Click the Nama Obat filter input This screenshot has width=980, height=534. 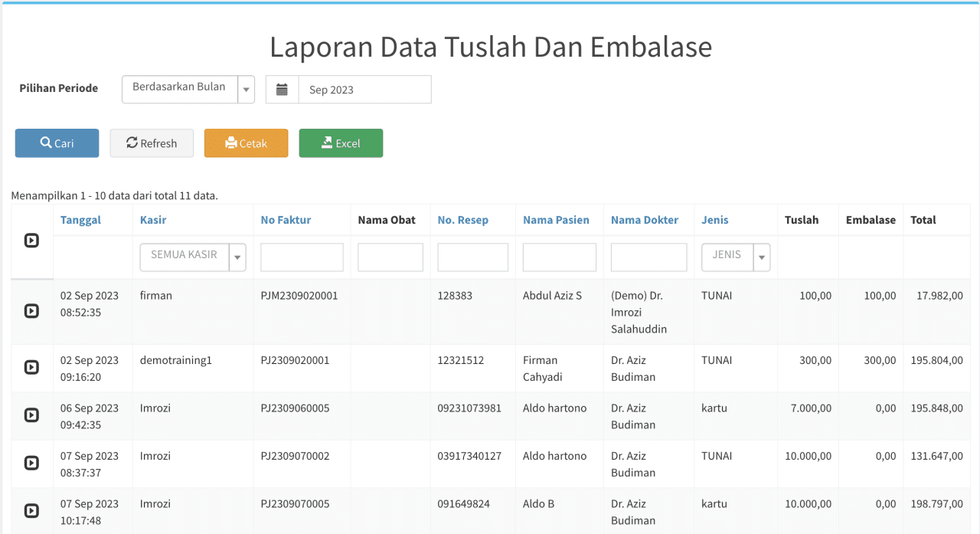tap(390, 257)
